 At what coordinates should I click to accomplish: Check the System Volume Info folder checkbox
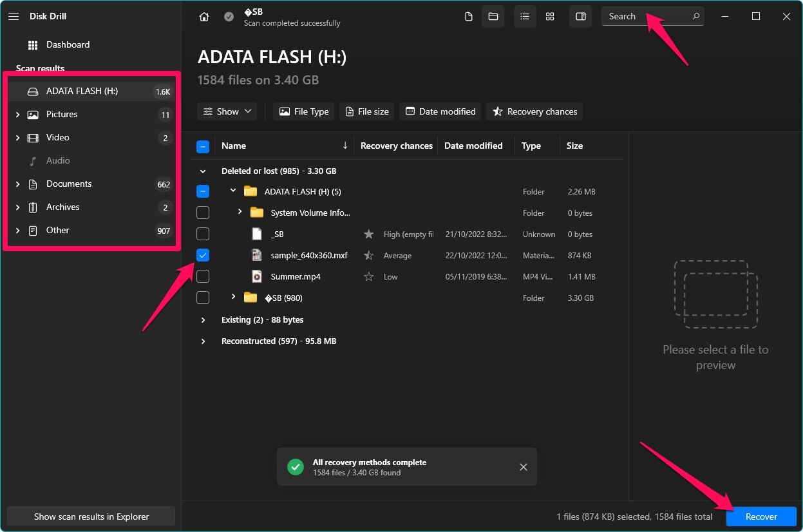point(203,213)
